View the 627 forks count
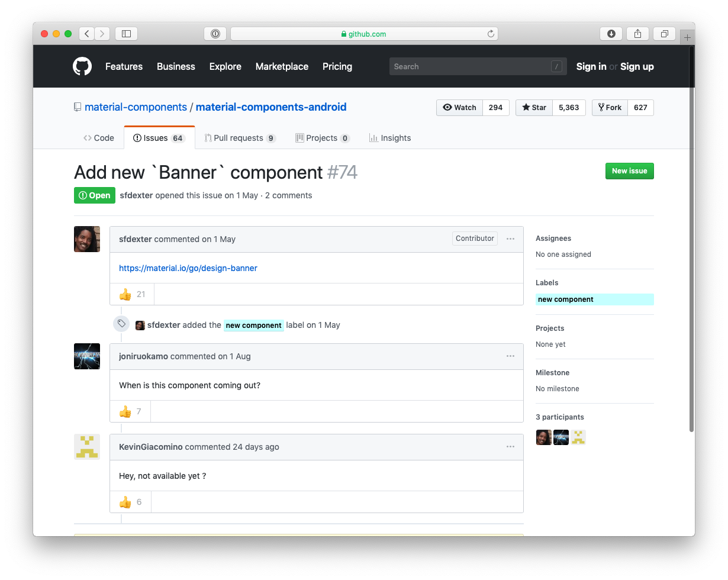This screenshot has width=728, height=580. click(x=640, y=107)
